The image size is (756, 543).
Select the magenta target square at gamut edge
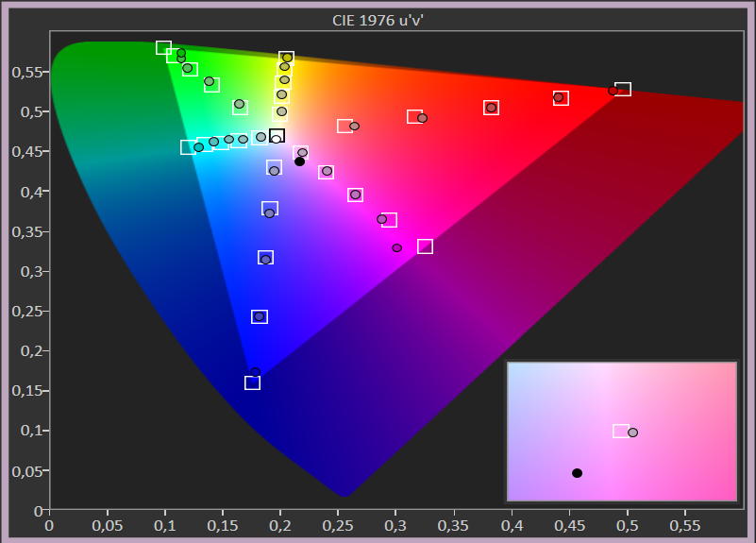pyautogui.click(x=426, y=246)
